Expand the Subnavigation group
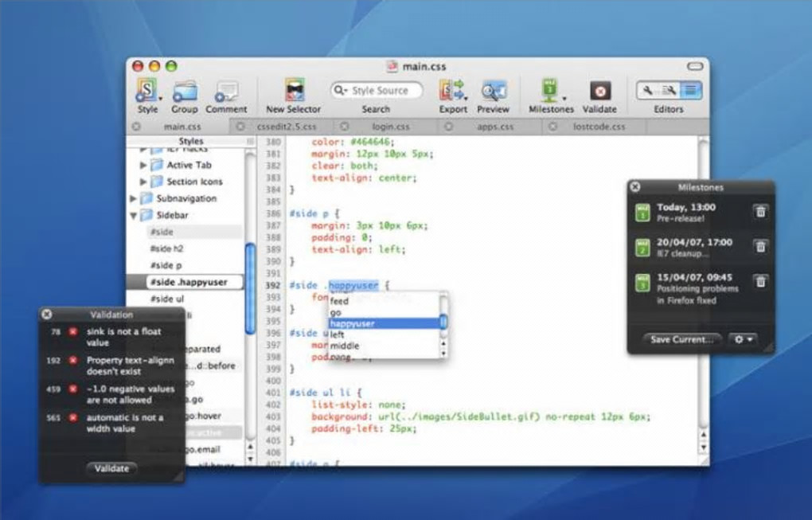The image size is (812, 520). tap(133, 198)
